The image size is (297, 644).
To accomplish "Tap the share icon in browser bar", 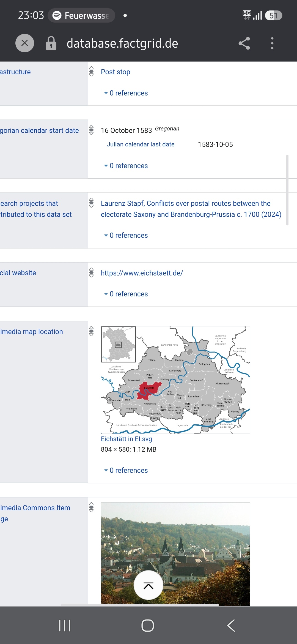I will [x=244, y=43].
